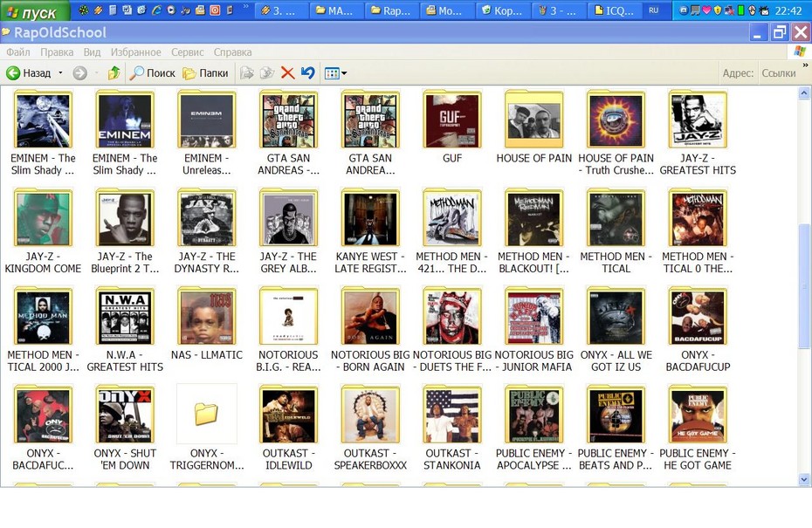Toggle the Папки folders pane
This screenshot has width=812, height=528.
[205, 73]
